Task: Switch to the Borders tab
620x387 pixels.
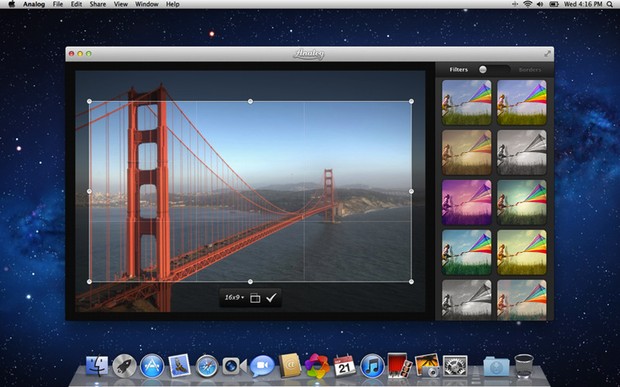Action: click(x=529, y=70)
